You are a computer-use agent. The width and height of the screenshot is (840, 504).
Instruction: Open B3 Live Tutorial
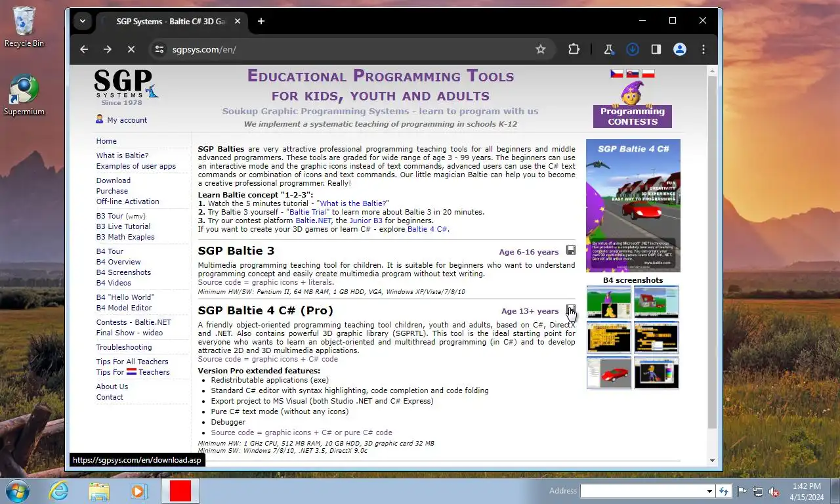tap(123, 226)
